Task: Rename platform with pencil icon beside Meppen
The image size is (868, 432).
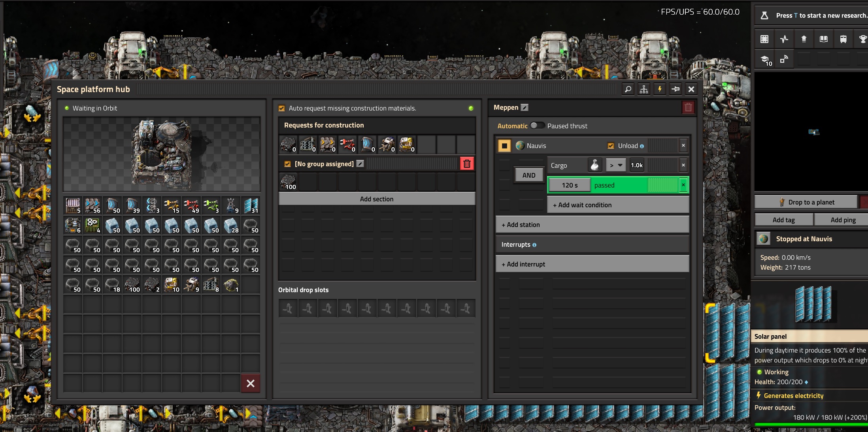Action: click(525, 107)
